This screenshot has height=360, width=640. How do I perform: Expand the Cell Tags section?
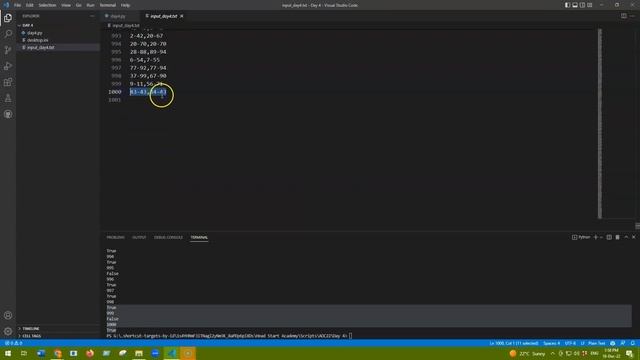click(29, 336)
